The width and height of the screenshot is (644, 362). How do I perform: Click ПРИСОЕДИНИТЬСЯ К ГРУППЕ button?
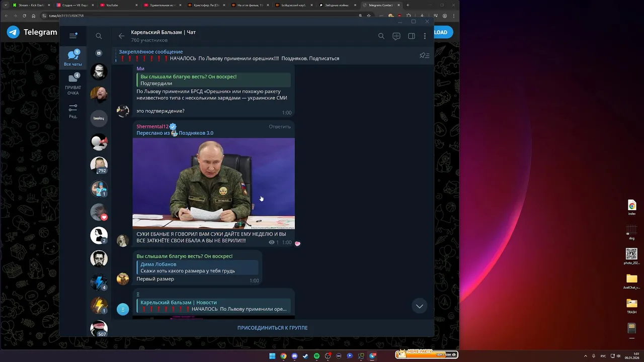tap(272, 328)
